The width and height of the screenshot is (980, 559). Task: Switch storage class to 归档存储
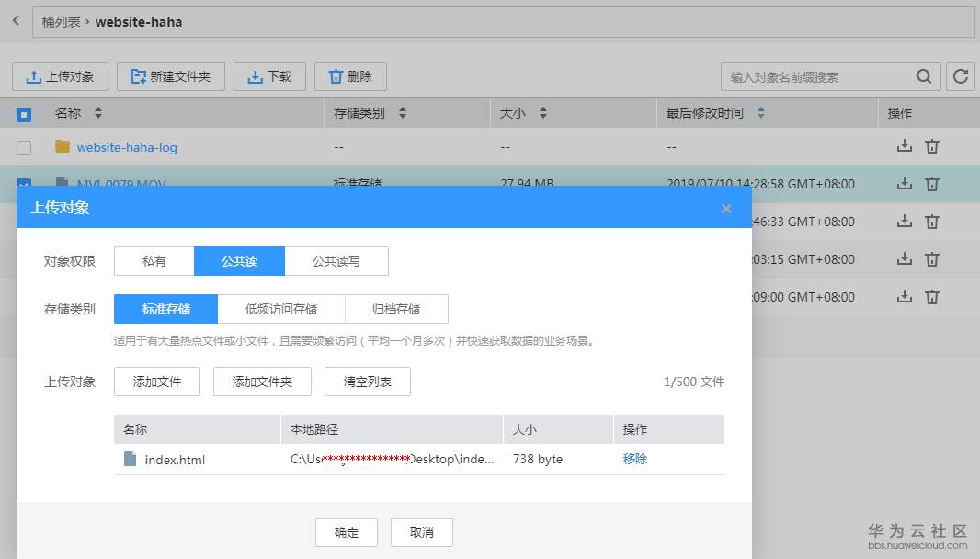coord(396,308)
